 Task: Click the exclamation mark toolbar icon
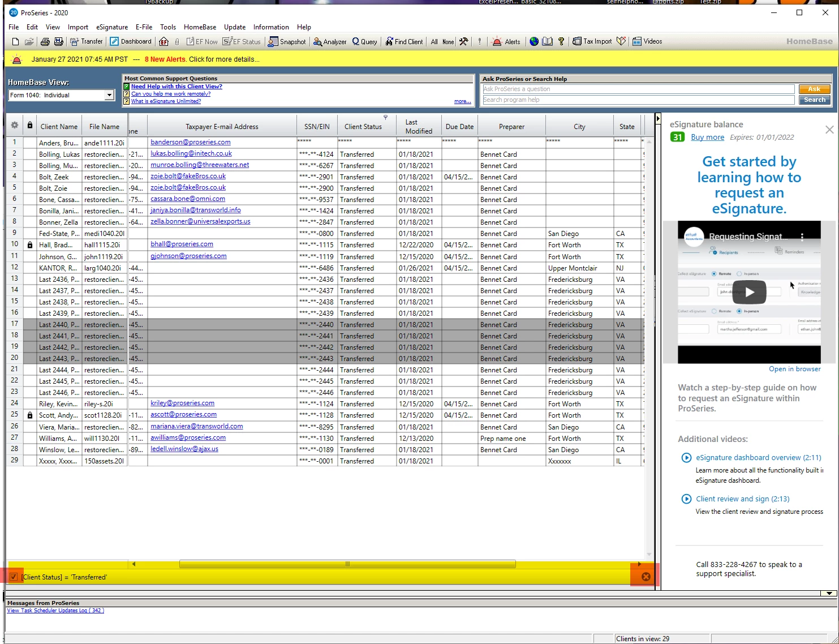(480, 41)
